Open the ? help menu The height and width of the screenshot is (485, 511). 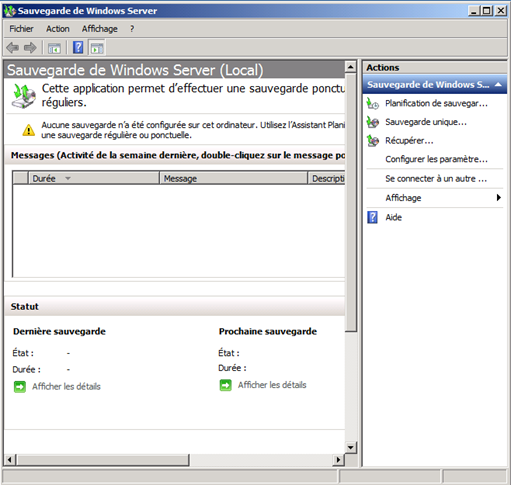click(132, 29)
